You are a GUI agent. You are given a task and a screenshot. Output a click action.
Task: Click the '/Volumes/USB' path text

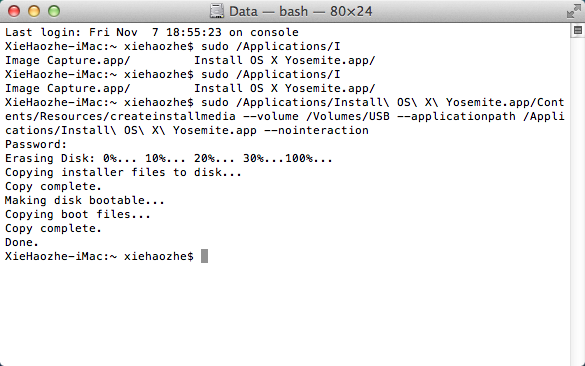[x=348, y=116]
